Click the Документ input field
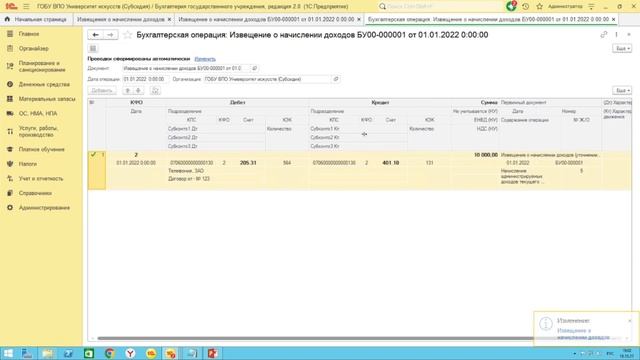This screenshot has height=360, width=640. click(187, 68)
